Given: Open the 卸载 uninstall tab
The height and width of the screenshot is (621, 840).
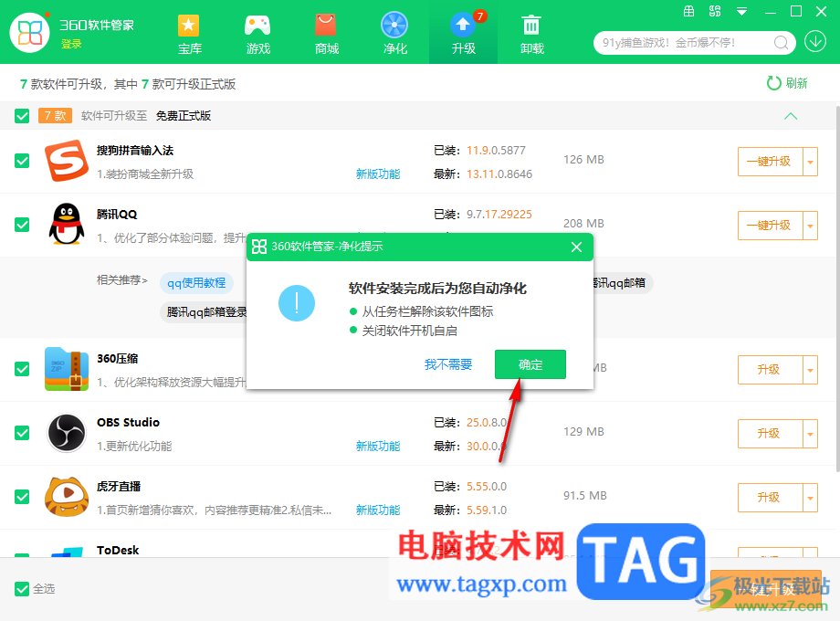Looking at the screenshot, I should coord(531,35).
